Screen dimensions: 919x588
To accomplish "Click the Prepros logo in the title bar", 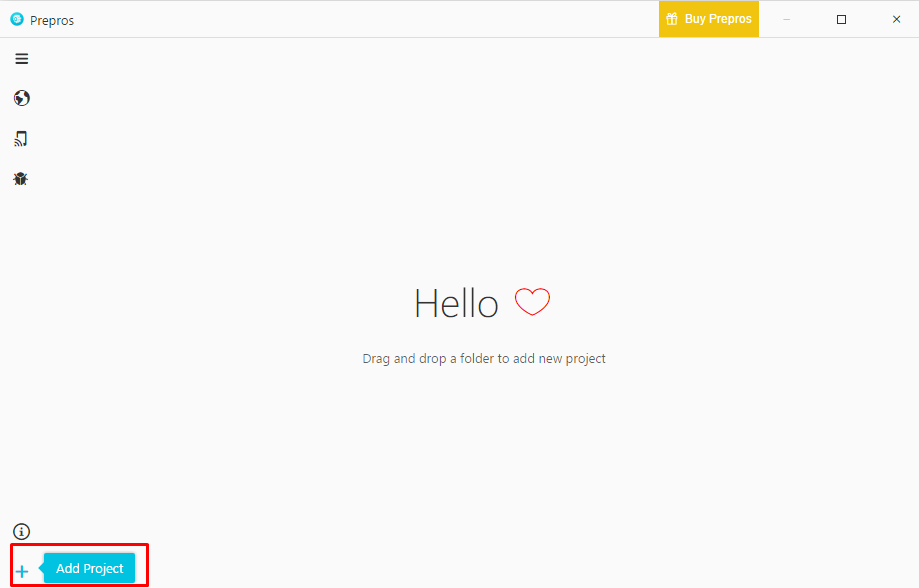I will coord(16,19).
